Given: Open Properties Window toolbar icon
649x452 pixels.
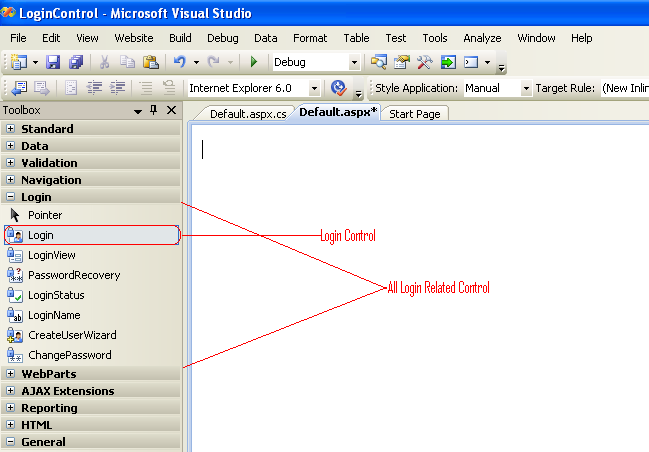Looking at the screenshot, I should (401, 63).
